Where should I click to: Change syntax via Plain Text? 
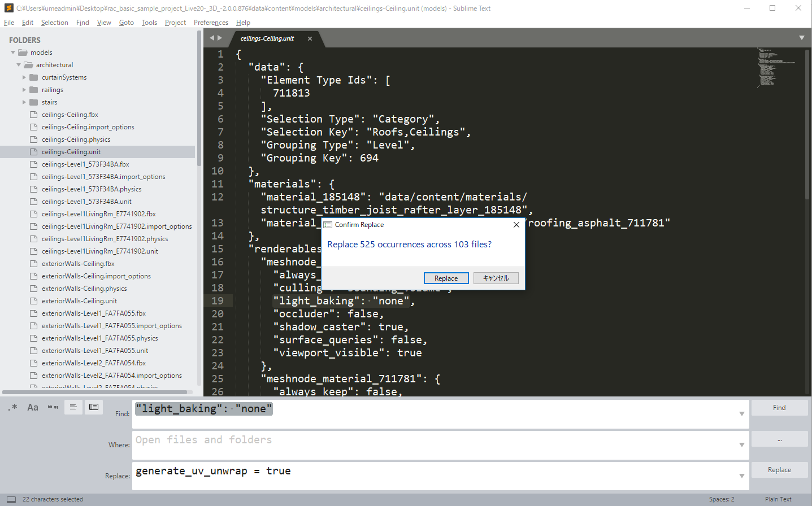(x=778, y=499)
